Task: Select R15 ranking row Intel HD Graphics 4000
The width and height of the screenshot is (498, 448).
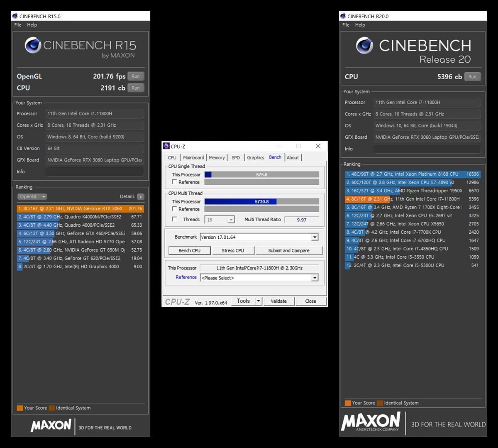Action: click(81, 267)
